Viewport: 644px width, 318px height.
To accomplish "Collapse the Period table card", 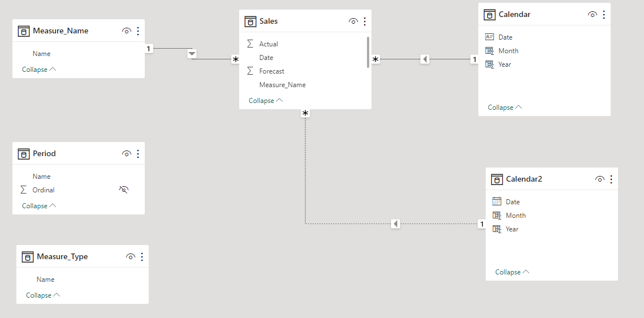I will (x=39, y=206).
